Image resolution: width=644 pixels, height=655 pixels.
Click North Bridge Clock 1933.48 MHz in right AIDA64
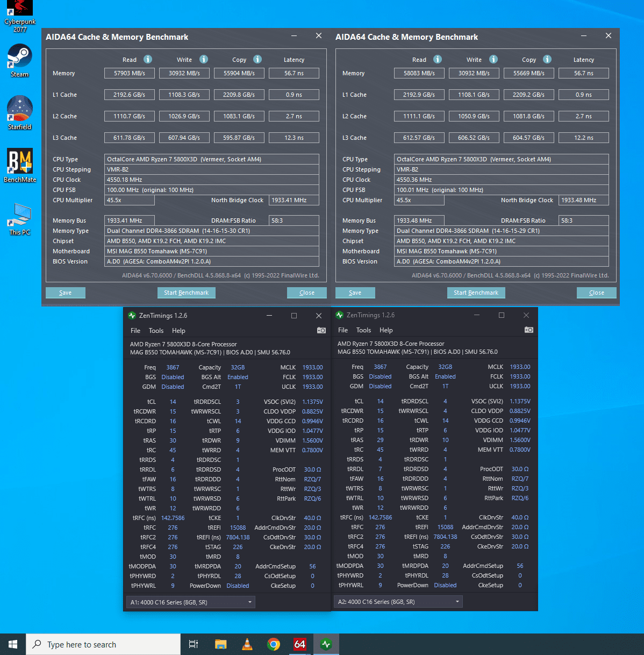(584, 200)
